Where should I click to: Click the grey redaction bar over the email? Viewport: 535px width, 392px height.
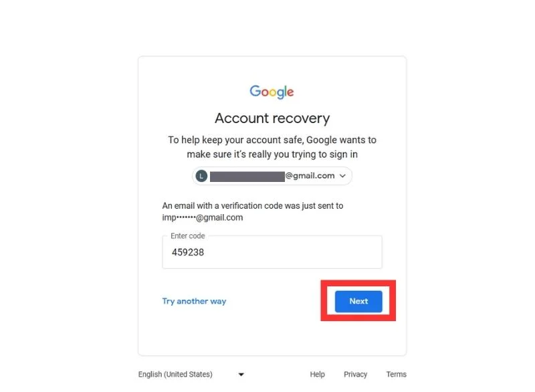247,177
